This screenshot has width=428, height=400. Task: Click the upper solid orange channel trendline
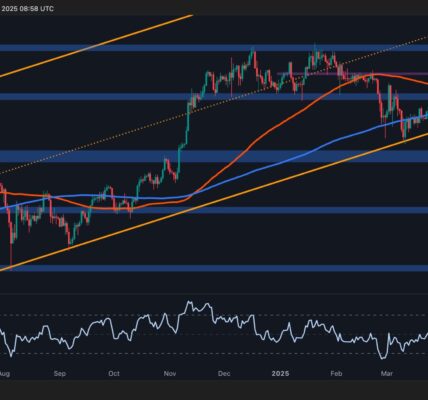click(x=97, y=46)
